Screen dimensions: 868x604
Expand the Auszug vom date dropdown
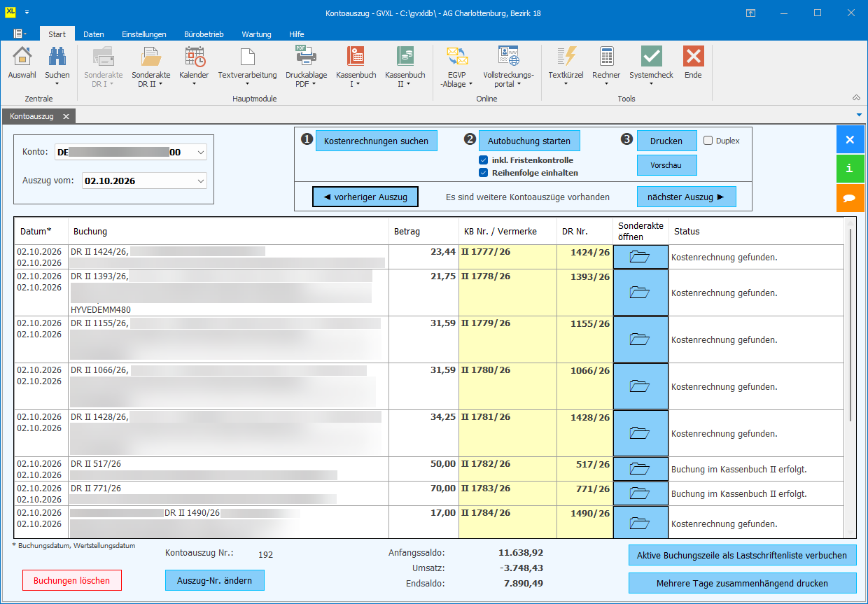[x=201, y=181]
